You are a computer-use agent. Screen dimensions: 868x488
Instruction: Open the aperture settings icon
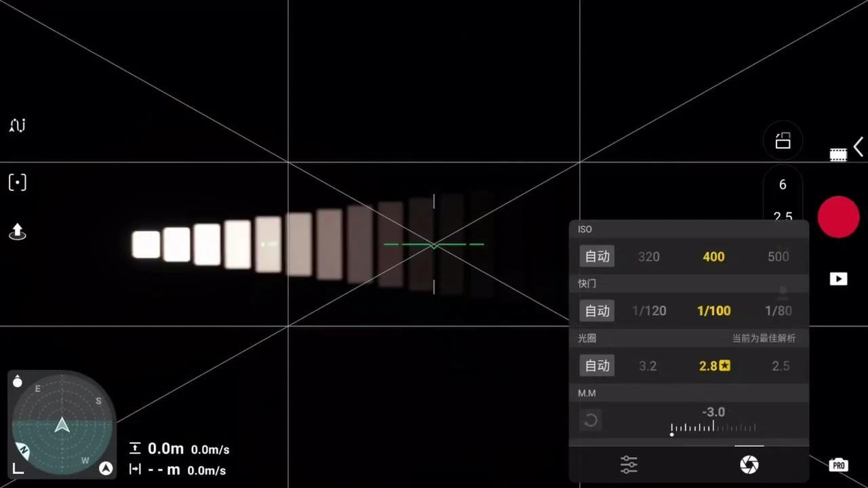749,464
